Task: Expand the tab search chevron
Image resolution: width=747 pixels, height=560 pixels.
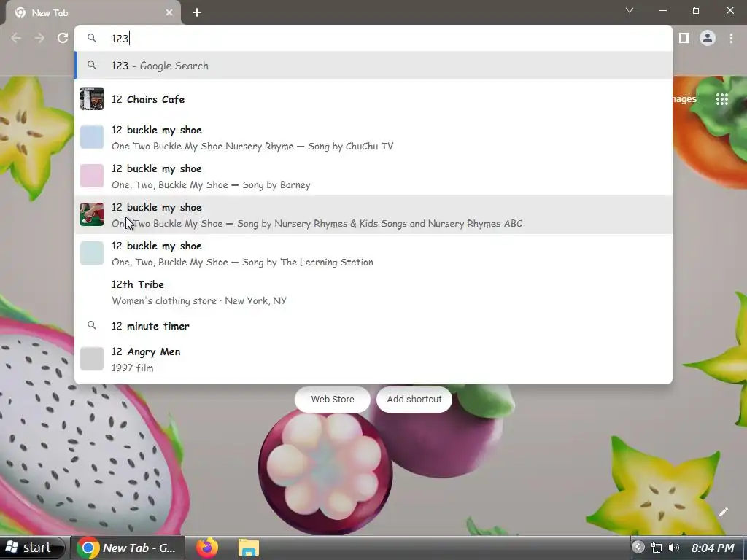Action: (x=630, y=10)
